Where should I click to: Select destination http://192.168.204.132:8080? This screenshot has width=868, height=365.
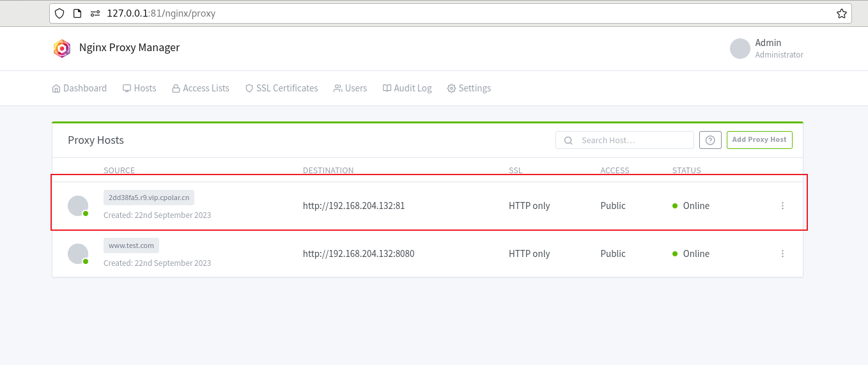coord(359,254)
